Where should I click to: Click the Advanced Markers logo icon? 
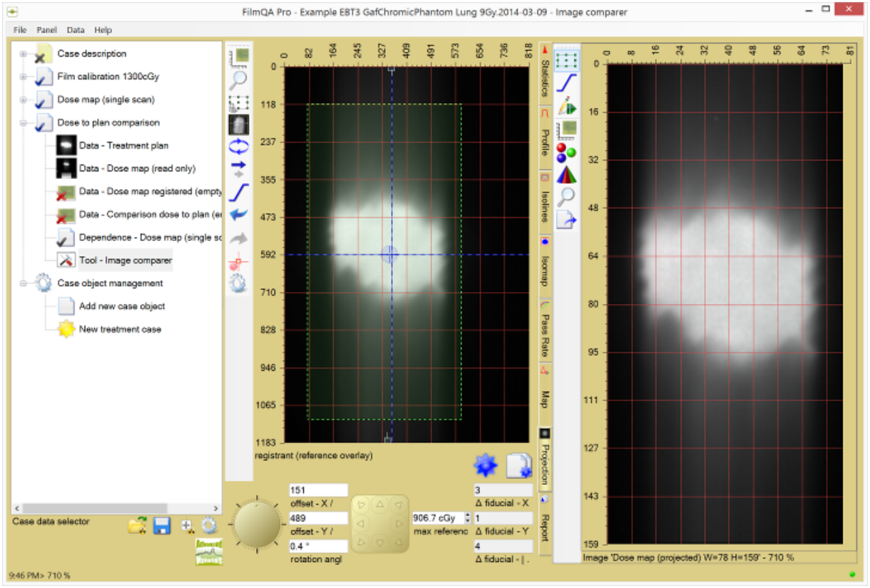click(x=208, y=552)
